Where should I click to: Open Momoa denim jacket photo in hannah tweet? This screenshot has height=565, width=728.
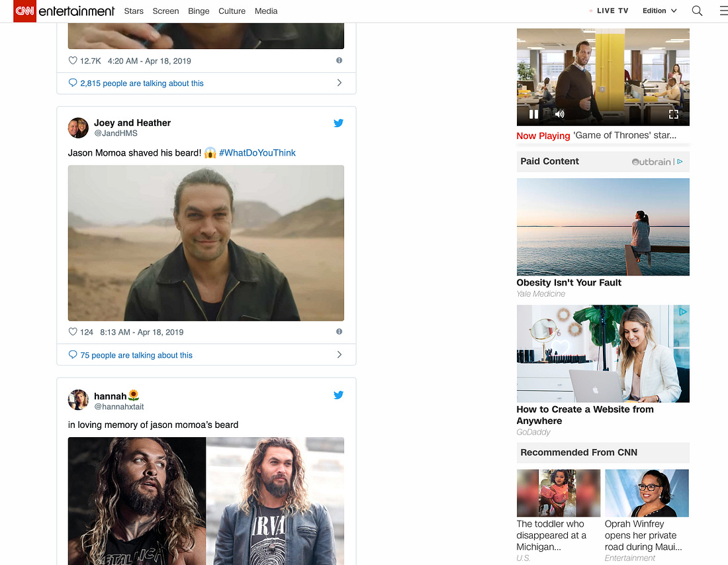275,501
